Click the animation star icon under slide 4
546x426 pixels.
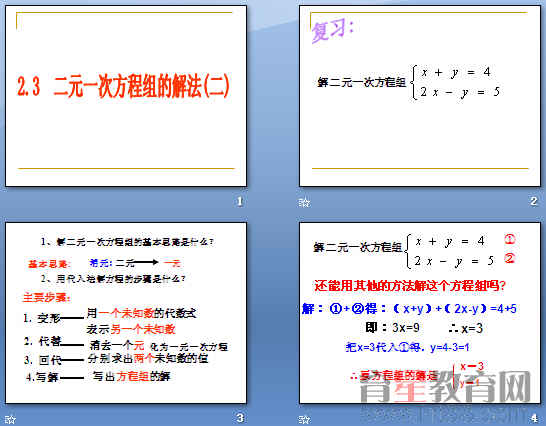point(304,419)
